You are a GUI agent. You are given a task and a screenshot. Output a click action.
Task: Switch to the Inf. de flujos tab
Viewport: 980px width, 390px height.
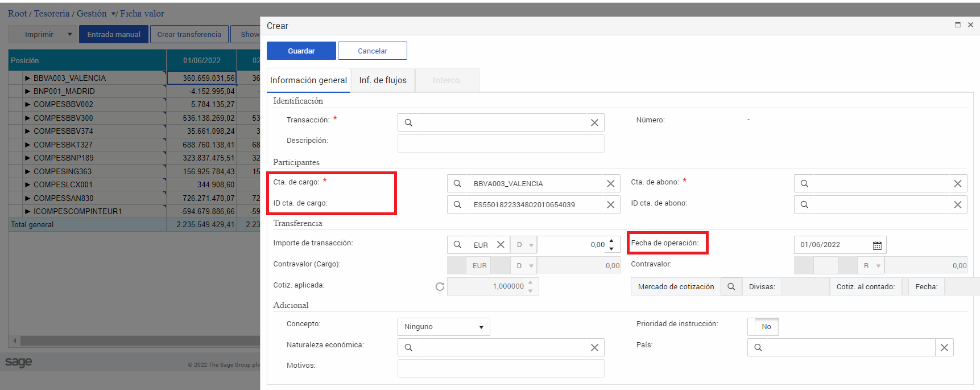[383, 80]
